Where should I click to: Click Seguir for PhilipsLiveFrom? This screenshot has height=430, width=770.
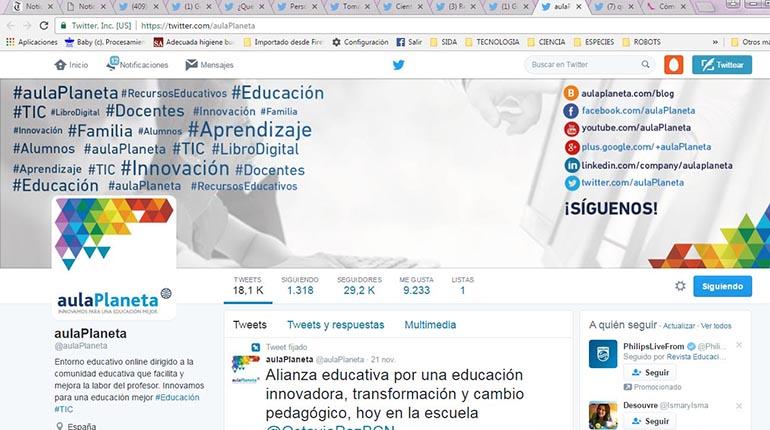[650, 373]
